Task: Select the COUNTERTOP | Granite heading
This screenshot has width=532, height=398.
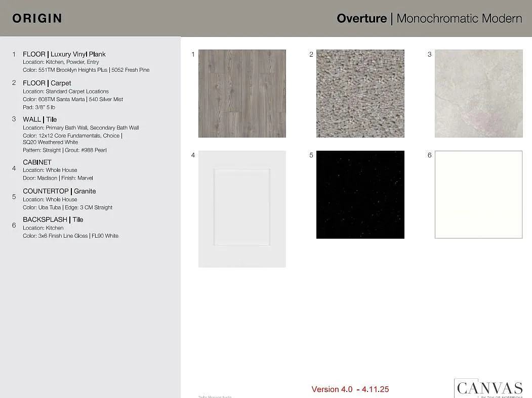Action: point(59,191)
